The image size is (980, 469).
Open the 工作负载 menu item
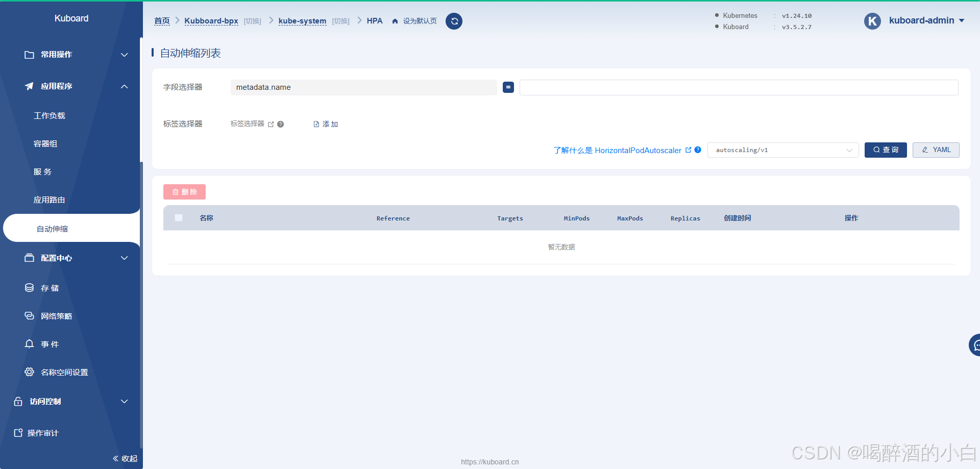click(x=50, y=116)
